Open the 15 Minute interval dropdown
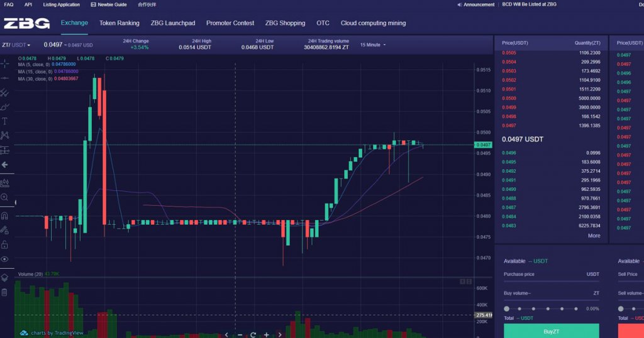The image size is (644, 338). coord(373,45)
